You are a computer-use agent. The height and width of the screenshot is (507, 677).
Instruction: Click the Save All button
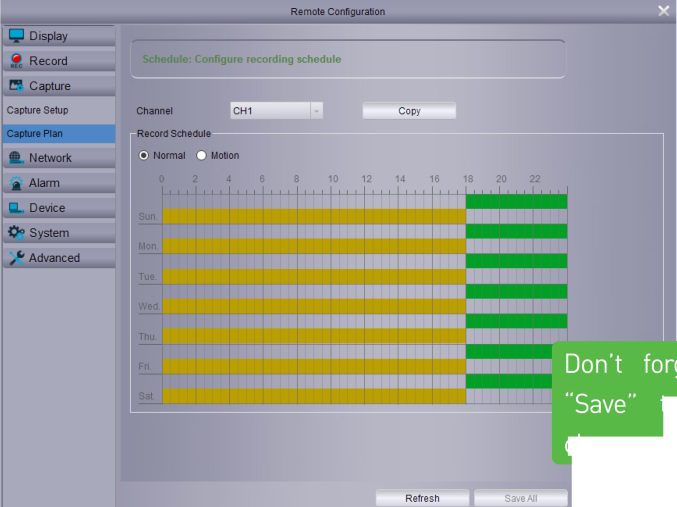click(520, 498)
